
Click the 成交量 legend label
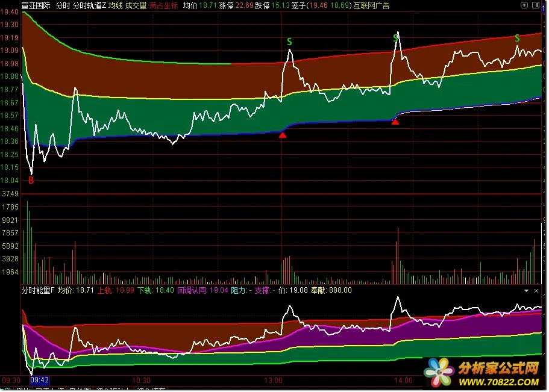pos(136,5)
